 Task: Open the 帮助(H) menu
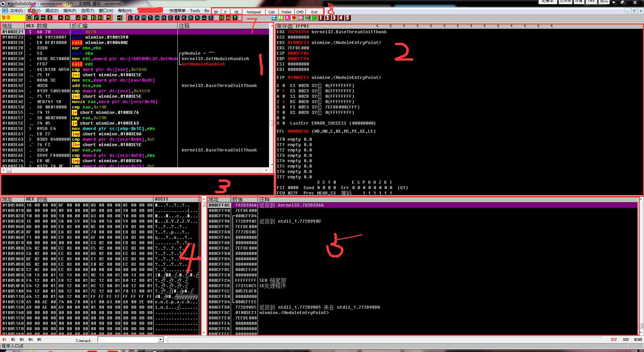tap(125, 11)
